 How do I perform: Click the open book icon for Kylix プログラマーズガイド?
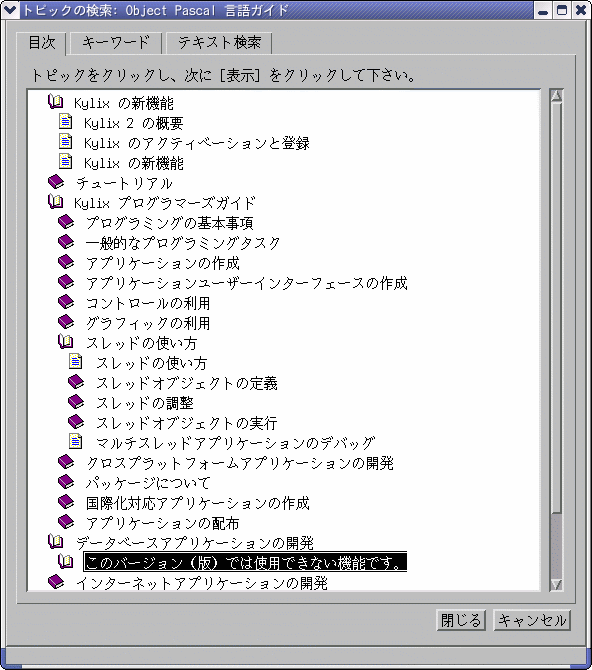(56, 202)
